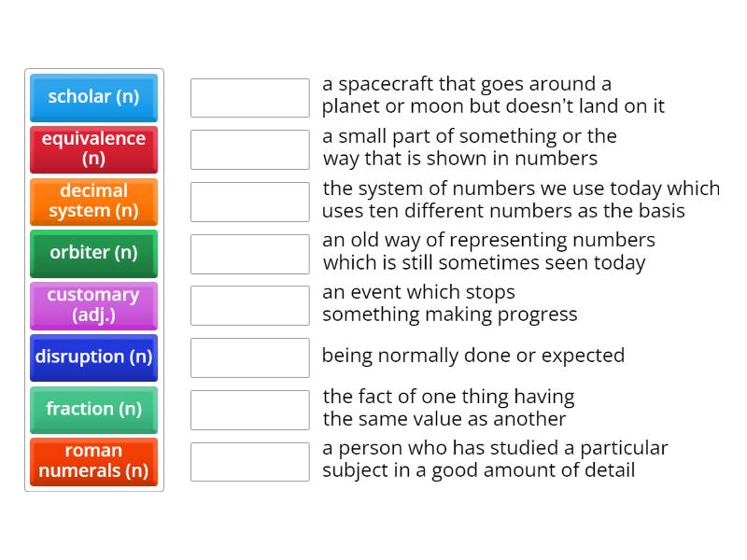Click the word tiles panel container

(x=93, y=280)
